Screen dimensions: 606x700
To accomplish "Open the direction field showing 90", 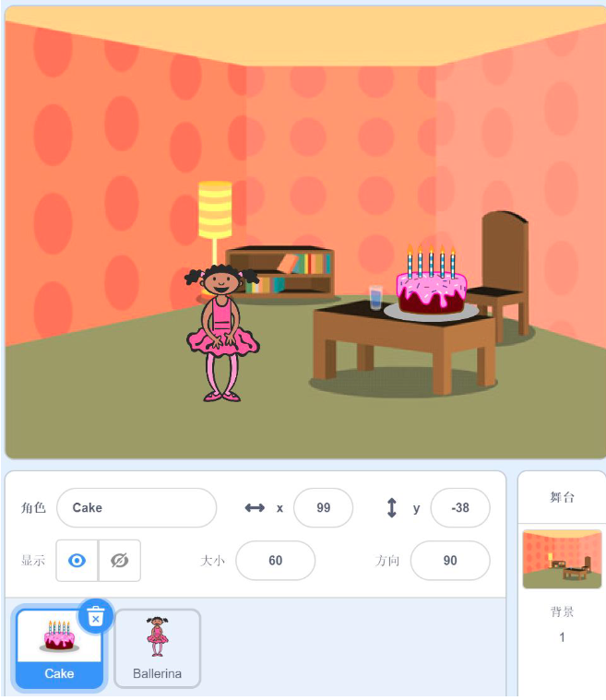I will pyautogui.click(x=450, y=560).
